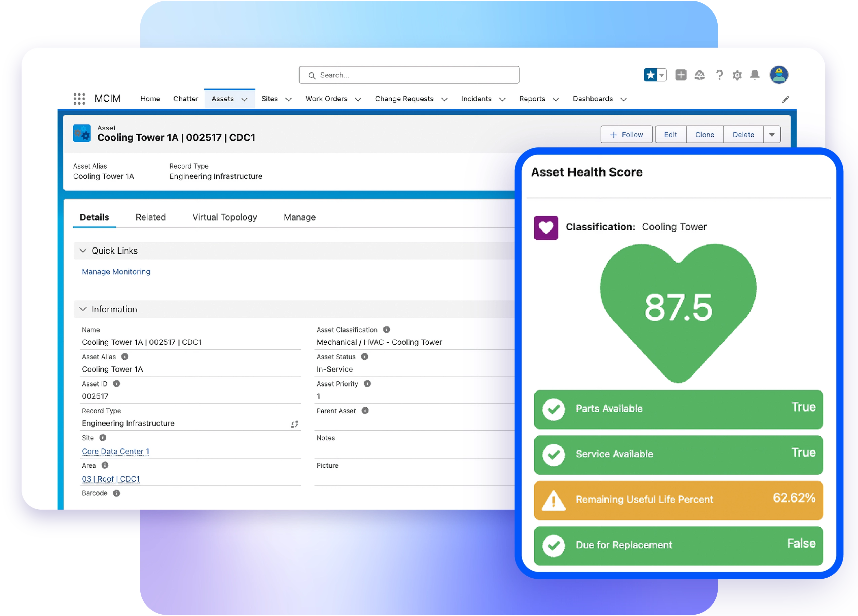Expand more actions dropdown next to Delete
This screenshot has height=616, width=858.
(772, 135)
